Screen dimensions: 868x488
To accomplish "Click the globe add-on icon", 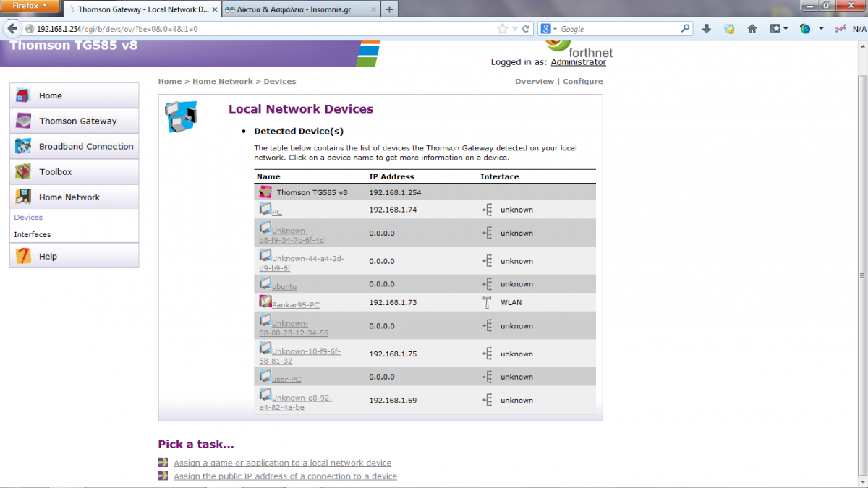I will point(805,29).
